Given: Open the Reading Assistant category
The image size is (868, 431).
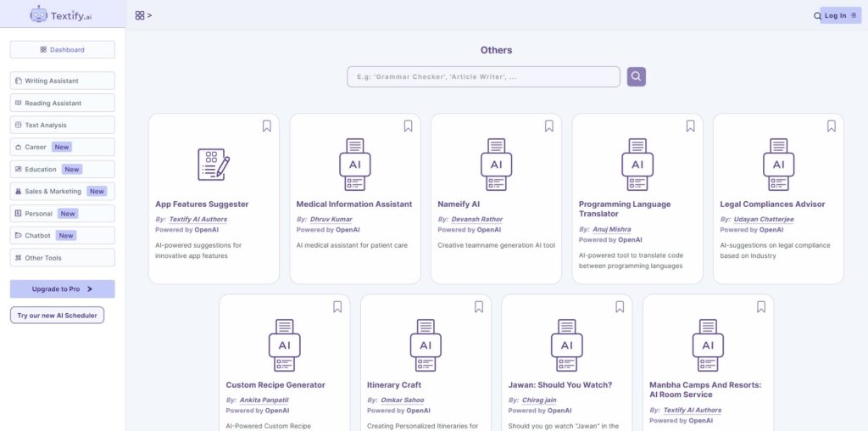Looking at the screenshot, I should [63, 103].
